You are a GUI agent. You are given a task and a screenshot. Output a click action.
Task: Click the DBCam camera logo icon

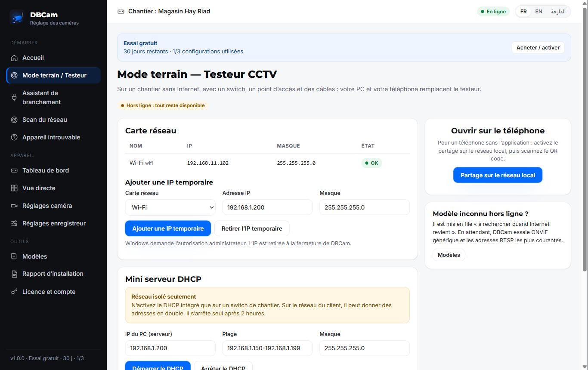[17, 17]
